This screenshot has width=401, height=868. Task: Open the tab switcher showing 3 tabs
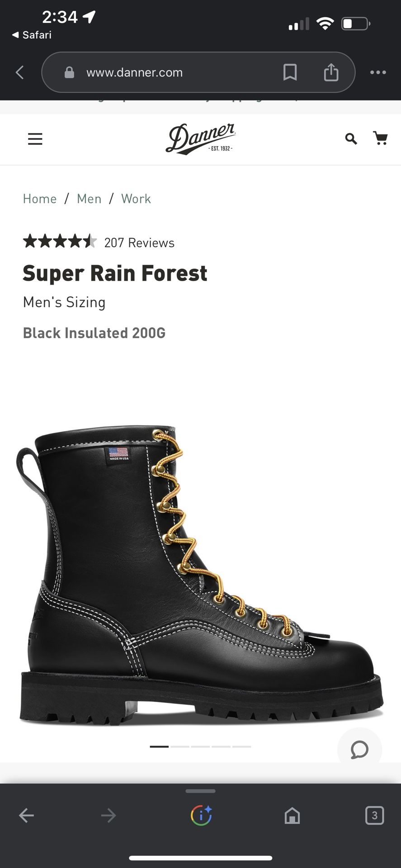coord(374,816)
